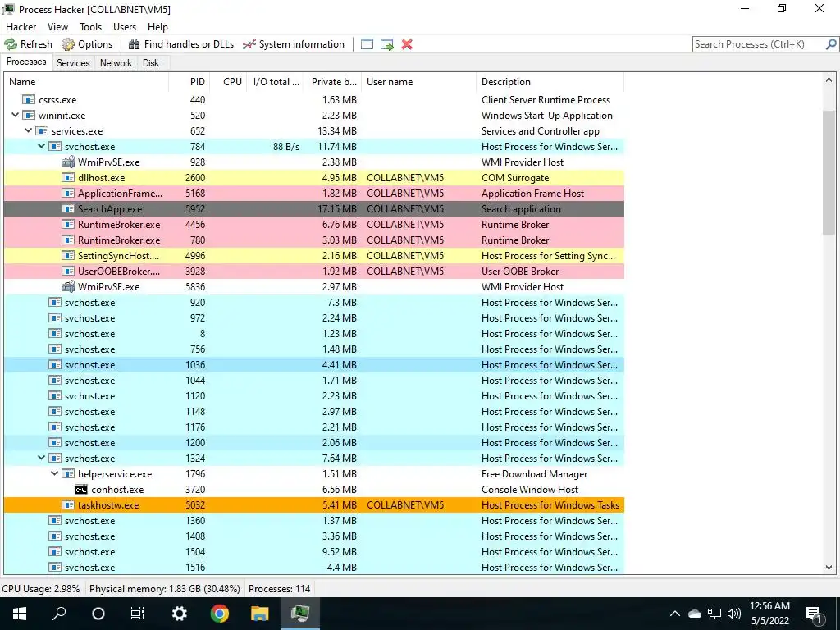Open the Hacker menu
The height and width of the screenshot is (630, 840).
(x=21, y=27)
